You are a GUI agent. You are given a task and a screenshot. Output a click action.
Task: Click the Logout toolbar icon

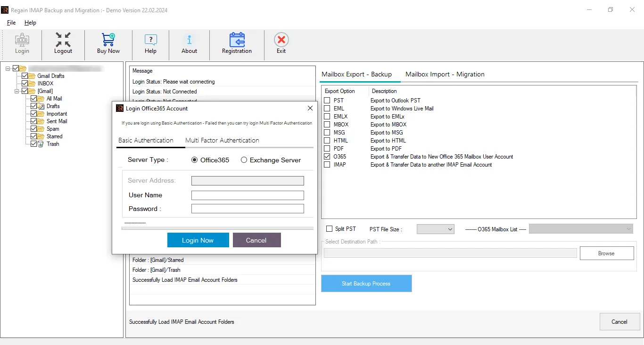click(x=63, y=43)
